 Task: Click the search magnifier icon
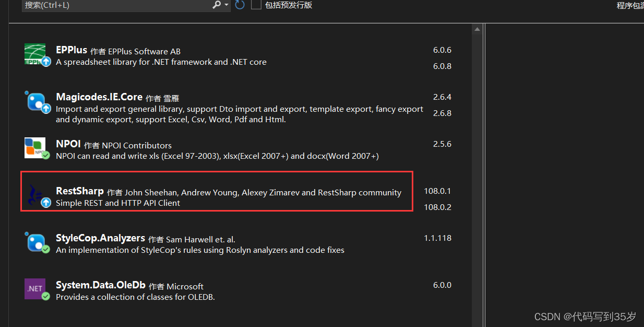[x=217, y=5]
